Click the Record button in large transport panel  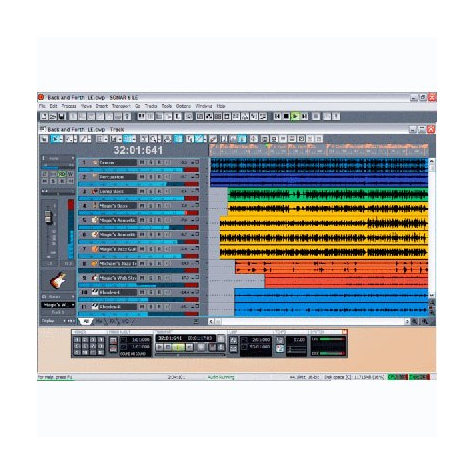coord(201,347)
